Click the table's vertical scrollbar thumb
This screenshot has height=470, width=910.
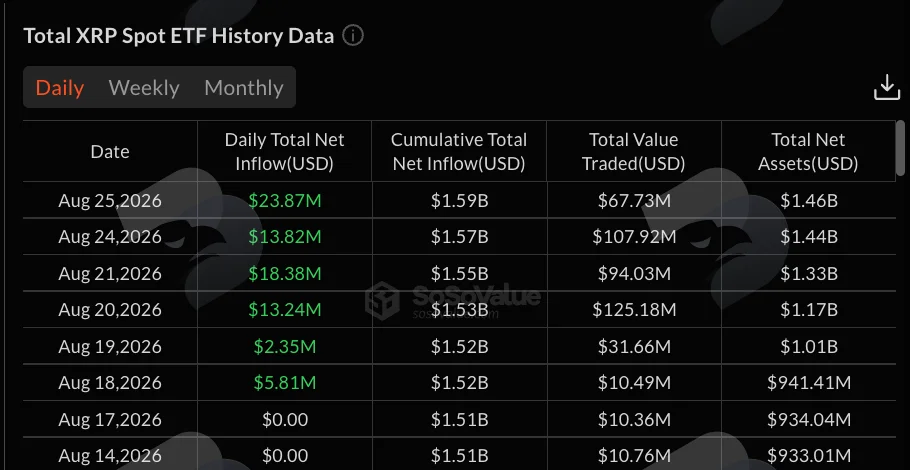[x=900, y=146]
